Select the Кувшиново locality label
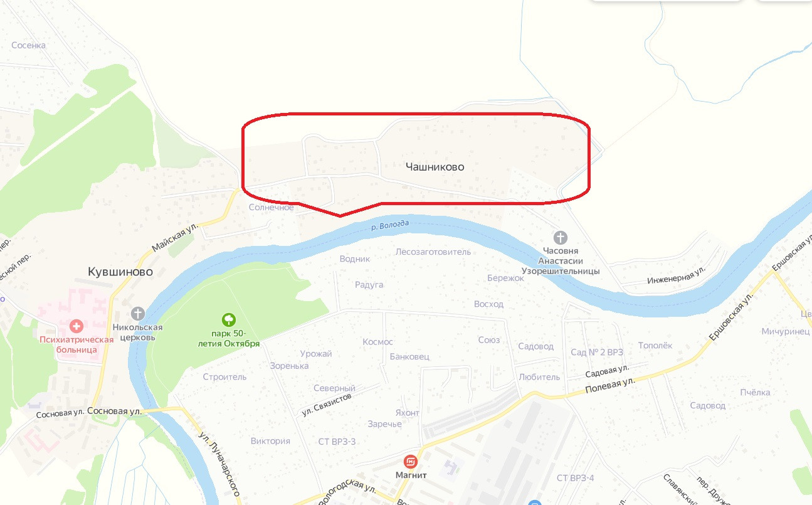The image size is (812, 505). click(120, 272)
